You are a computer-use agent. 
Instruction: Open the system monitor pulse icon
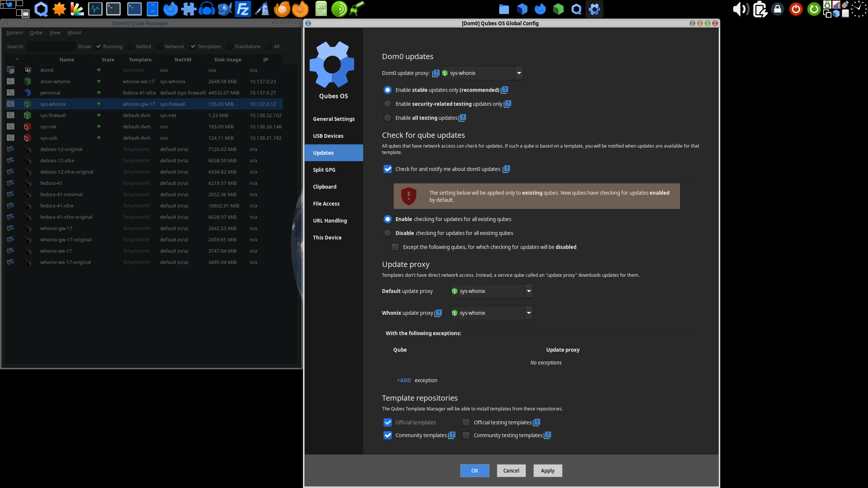click(x=95, y=9)
